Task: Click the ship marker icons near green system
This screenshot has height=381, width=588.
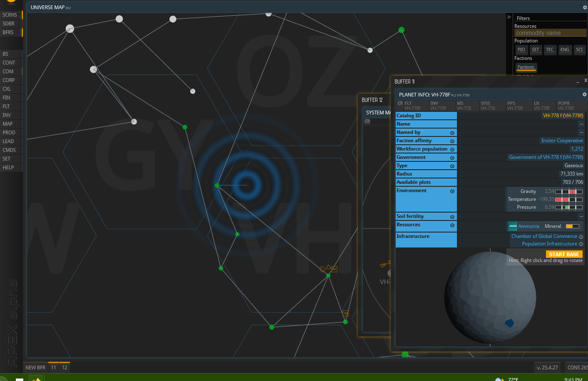Action: coord(328,269)
